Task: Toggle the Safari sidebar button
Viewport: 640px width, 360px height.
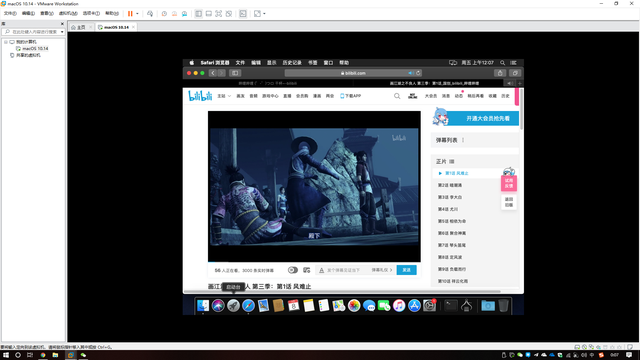Action: coord(235,73)
